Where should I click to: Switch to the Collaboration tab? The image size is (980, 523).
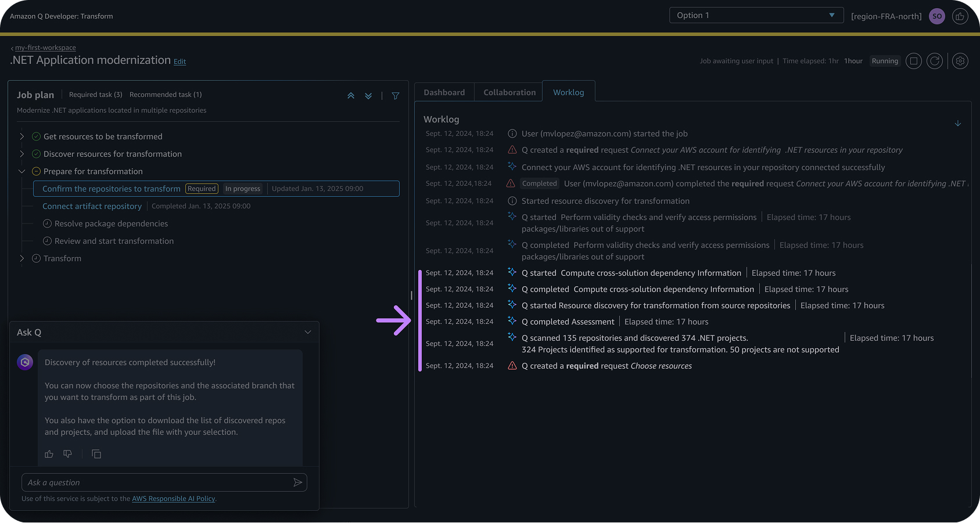(x=509, y=92)
